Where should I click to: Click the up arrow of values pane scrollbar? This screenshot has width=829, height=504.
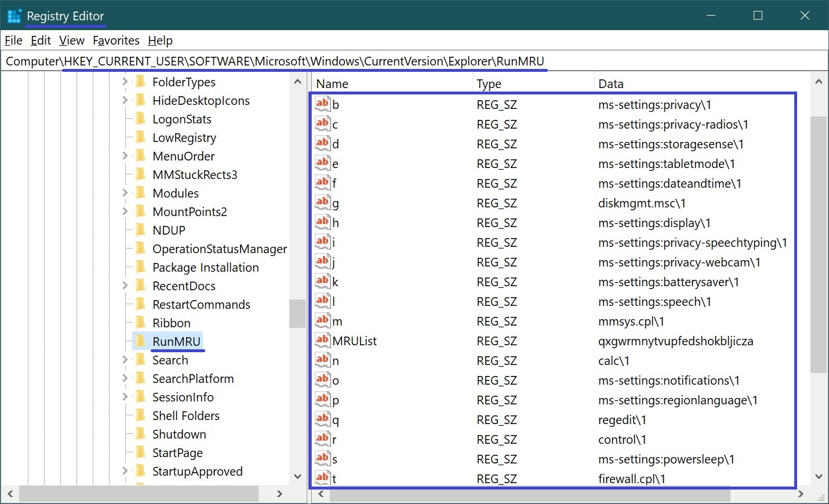(x=819, y=82)
